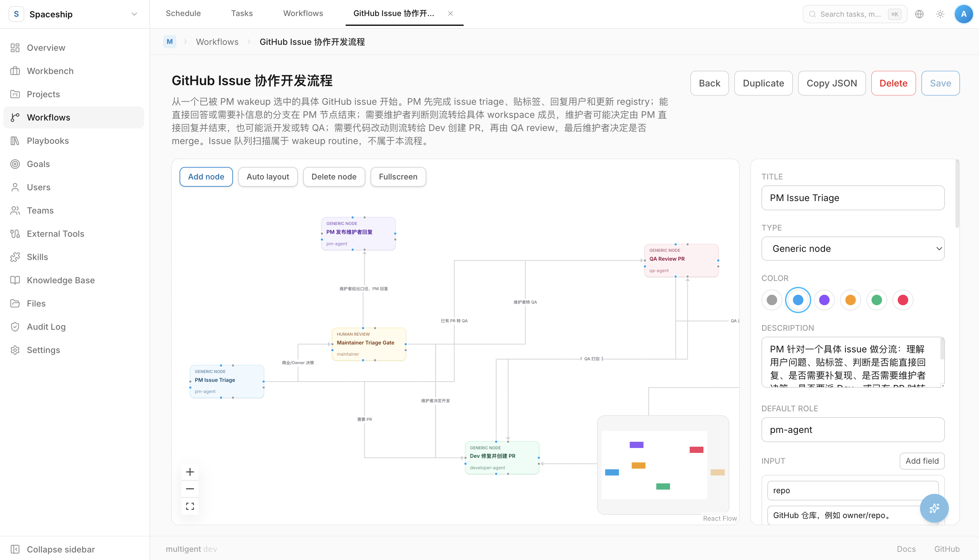Click the Files folder icon
979x560 pixels.
pyautogui.click(x=15, y=304)
